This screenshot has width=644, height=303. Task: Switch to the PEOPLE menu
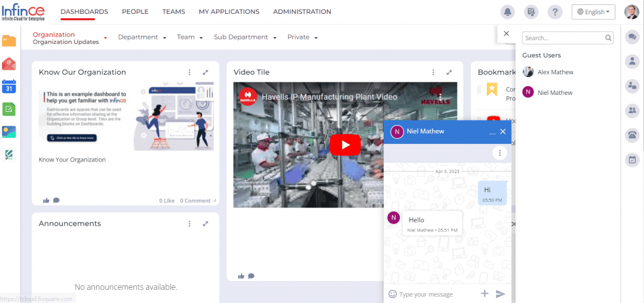tap(135, 12)
